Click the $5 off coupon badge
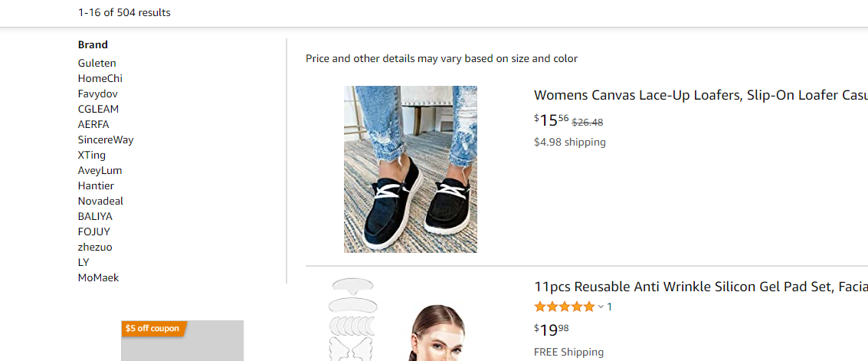This screenshot has width=868, height=361. 153,329
